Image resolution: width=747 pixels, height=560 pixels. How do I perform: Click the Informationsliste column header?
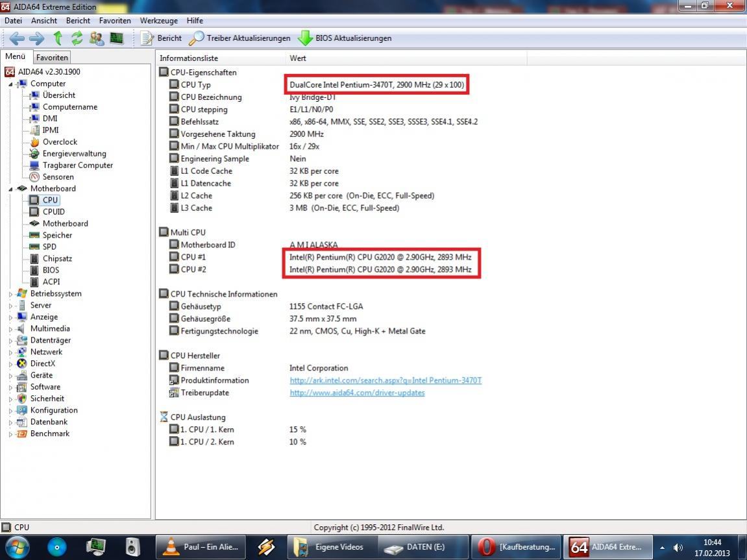tap(221, 58)
